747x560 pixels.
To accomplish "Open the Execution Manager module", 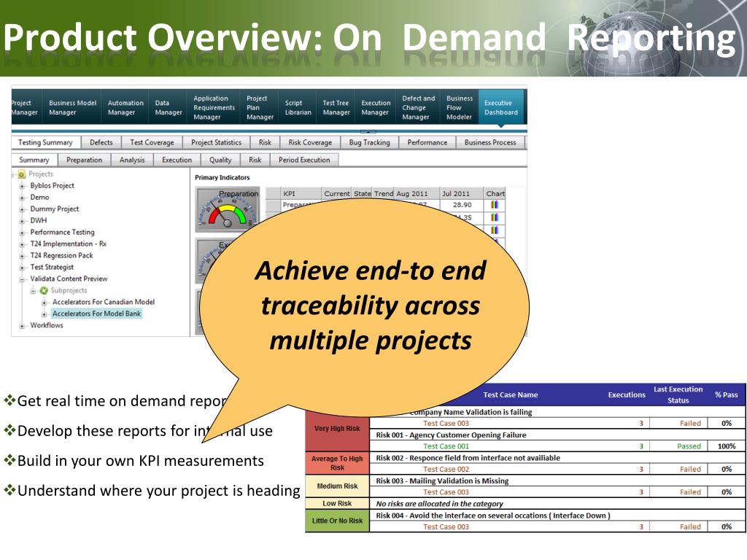I will (376, 108).
